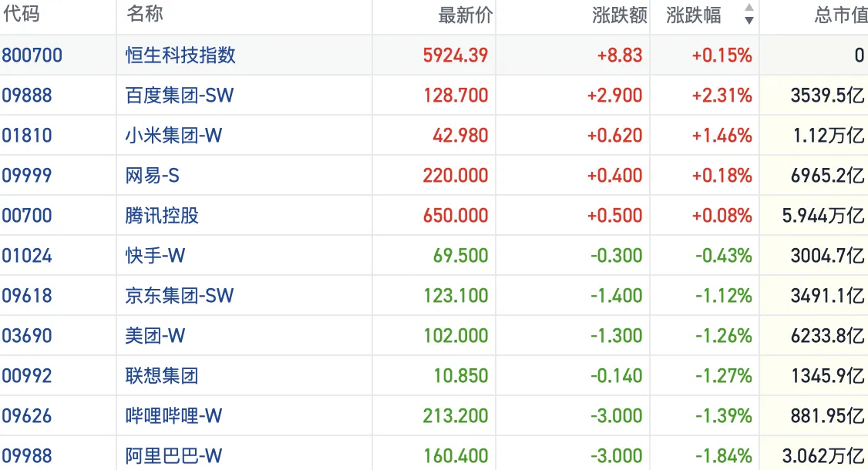Image resolution: width=868 pixels, height=470 pixels.
Task: Click the latest price 650.000
Action: [x=456, y=215]
